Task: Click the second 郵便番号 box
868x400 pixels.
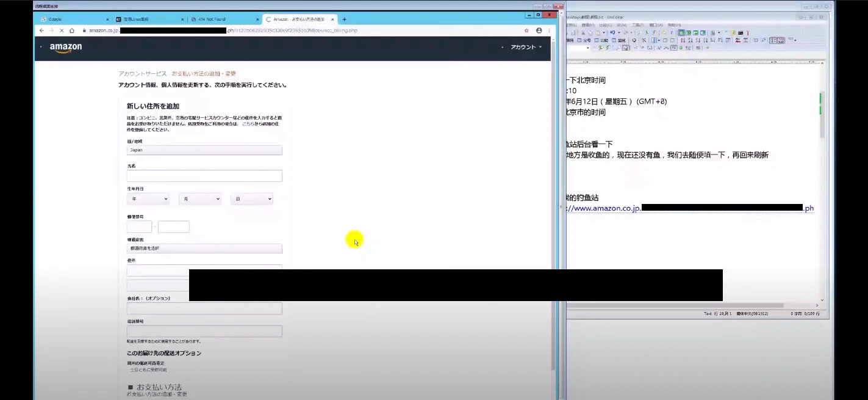Action: [x=174, y=227]
